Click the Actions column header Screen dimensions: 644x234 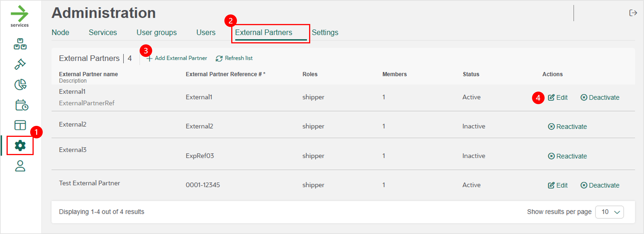click(x=552, y=74)
